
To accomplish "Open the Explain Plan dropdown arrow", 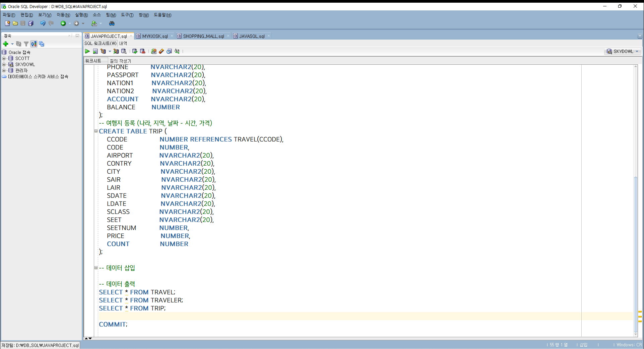I will 110,51.
